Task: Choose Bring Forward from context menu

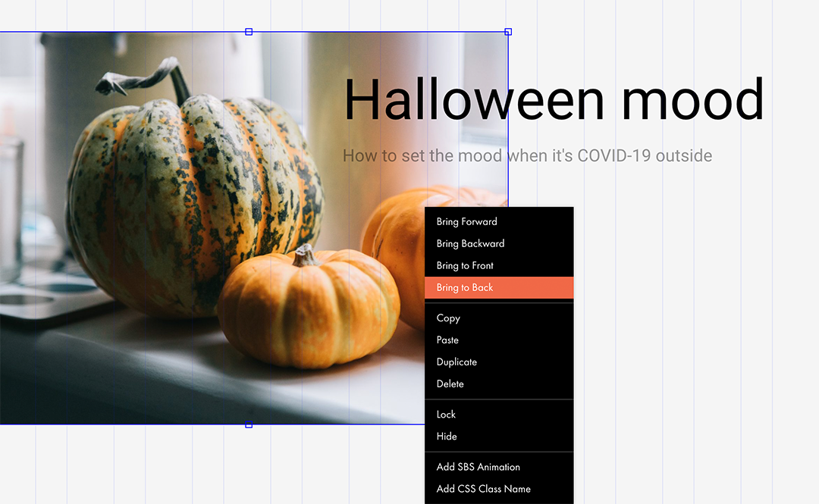Action: pyautogui.click(x=499, y=221)
